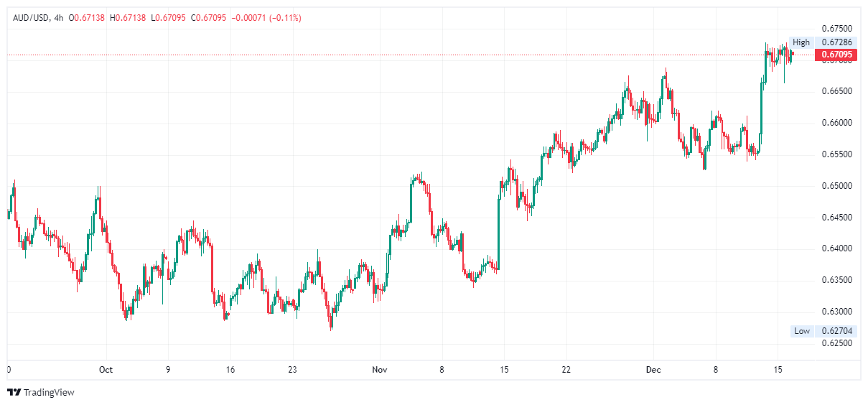This screenshot has width=868, height=405.
Task: Click the 22 date on time axis
Action: pos(566,370)
